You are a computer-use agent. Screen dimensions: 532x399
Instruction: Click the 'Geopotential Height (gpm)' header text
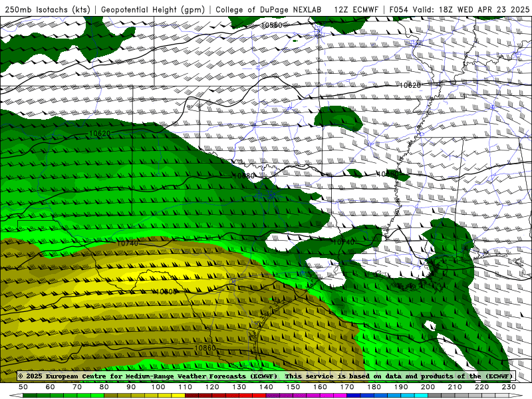[153, 10]
